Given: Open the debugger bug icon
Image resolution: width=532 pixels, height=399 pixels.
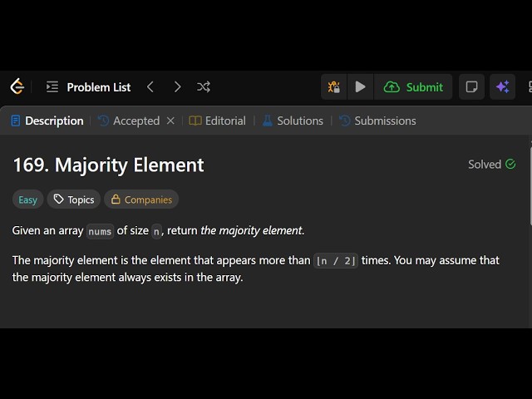Looking at the screenshot, I should point(334,86).
